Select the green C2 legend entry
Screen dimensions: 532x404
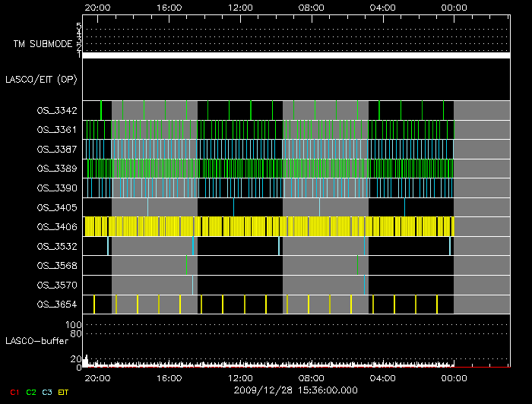pyautogui.click(x=31, y=392)
